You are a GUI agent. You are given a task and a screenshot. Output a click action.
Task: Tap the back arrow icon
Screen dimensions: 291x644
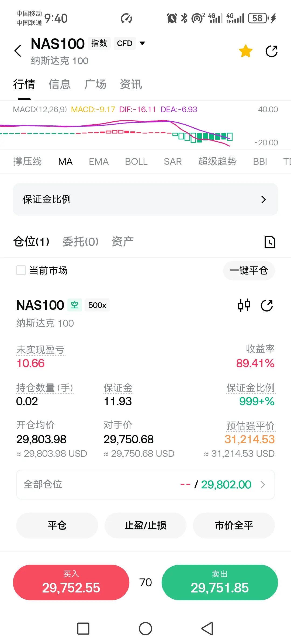pos(18,51)
